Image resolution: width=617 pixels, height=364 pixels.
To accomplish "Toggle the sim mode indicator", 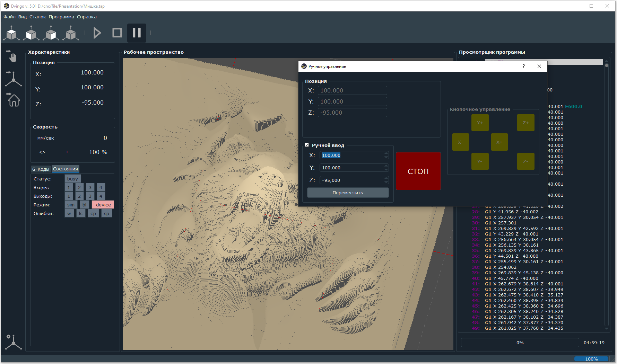I will pos(71,205).
